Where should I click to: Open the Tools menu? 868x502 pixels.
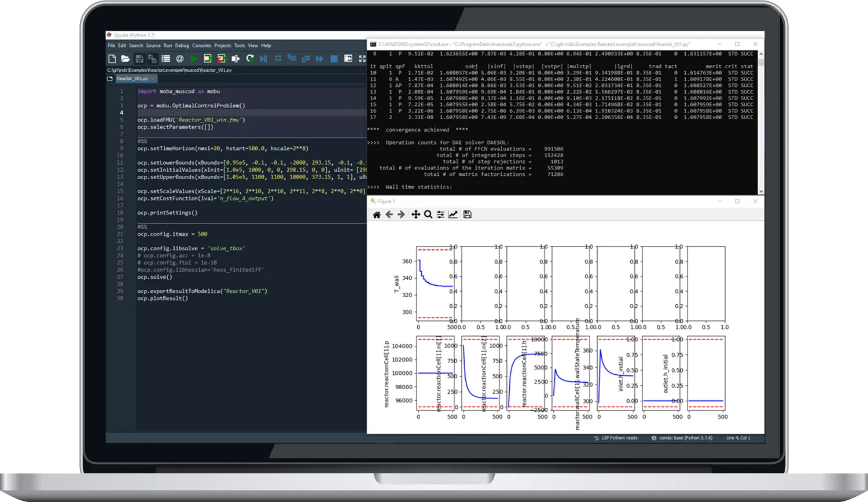(x=240, y=46)
